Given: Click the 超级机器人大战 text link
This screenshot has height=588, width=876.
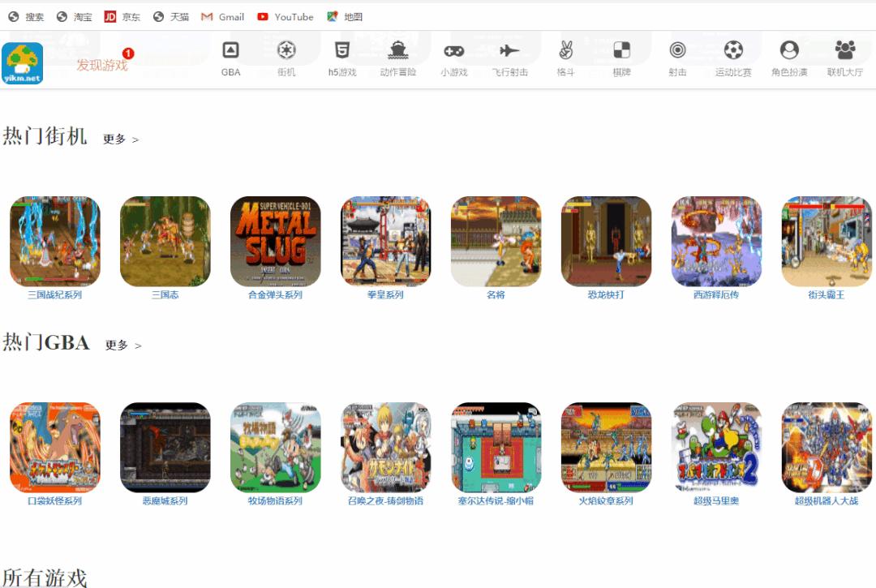Looking at the screenshot, I should coord(827,501).
